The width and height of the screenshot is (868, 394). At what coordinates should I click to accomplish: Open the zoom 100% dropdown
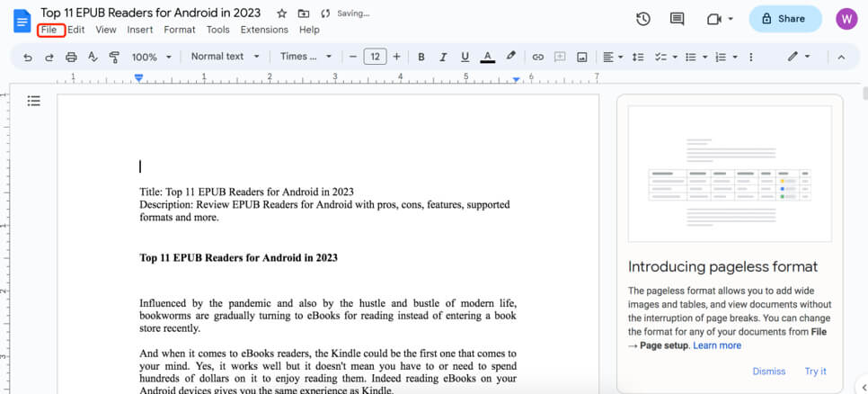pyautogui.click(x=152, y=57)
